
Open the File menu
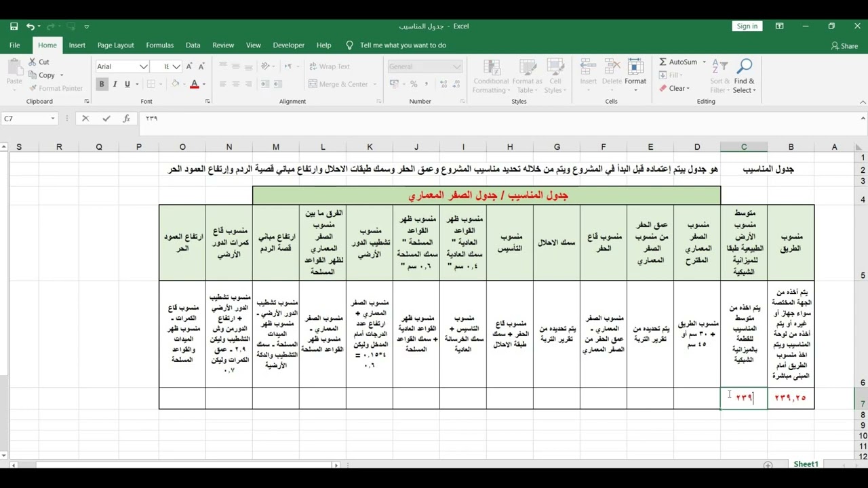(15, 45)
